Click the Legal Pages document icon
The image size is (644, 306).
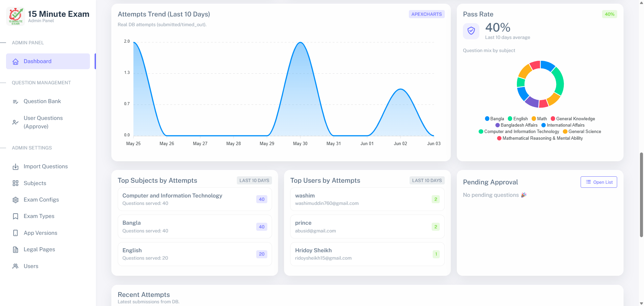tap(15, 250)
